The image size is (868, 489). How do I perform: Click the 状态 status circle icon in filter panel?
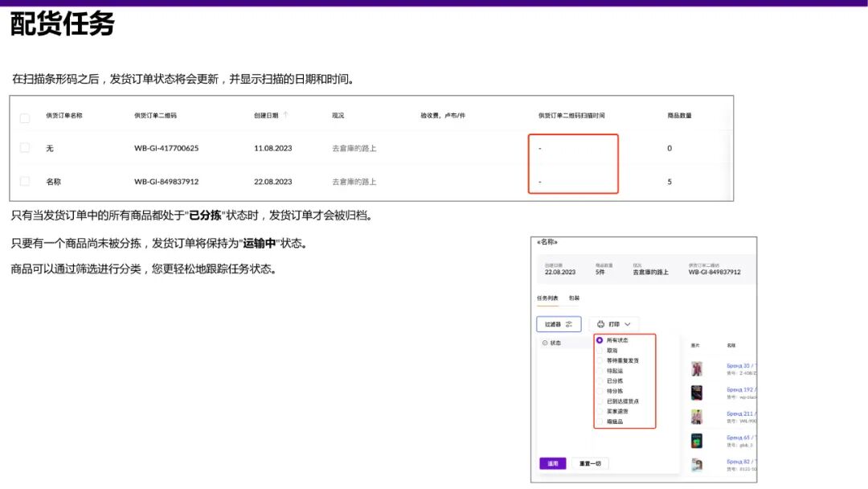[x=543, y=342]
